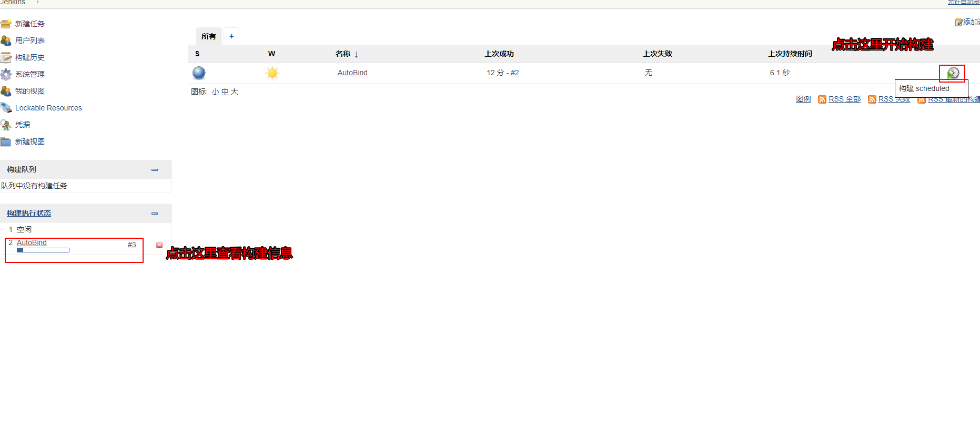Set icon size to 中
This screenshot has height=436, width=980.
coord(225,92)
